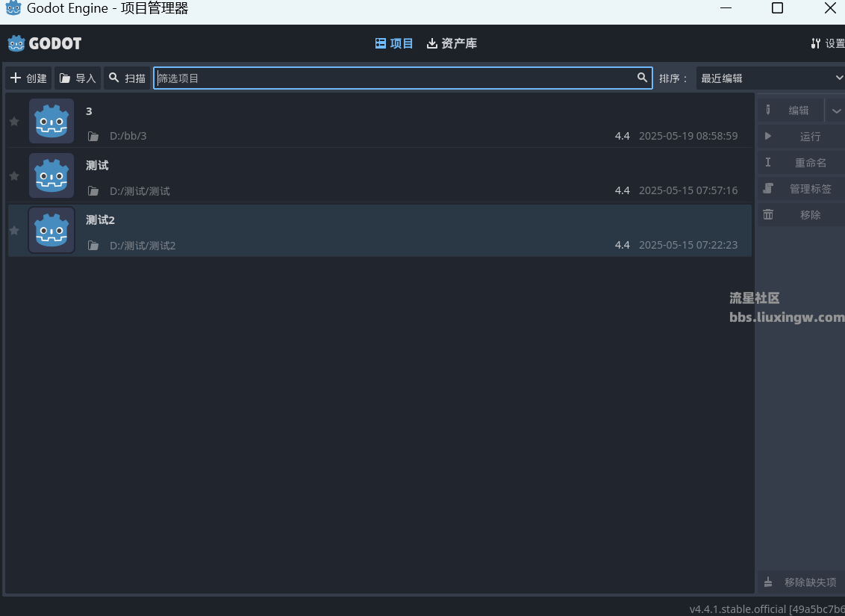The image size is (845, 616).
Task: Click timestamp 2025-05-19 08:58:59
Action: click(x=688, y=136)
